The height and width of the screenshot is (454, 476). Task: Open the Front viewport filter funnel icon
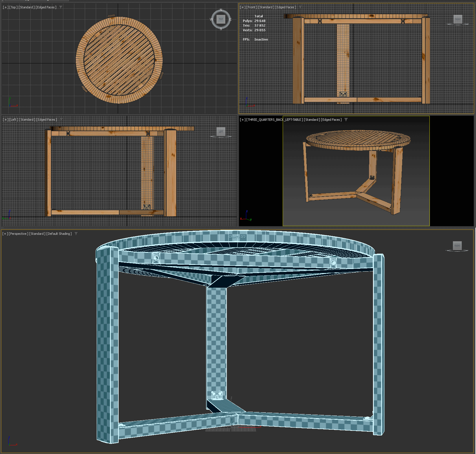coord(300,7)
